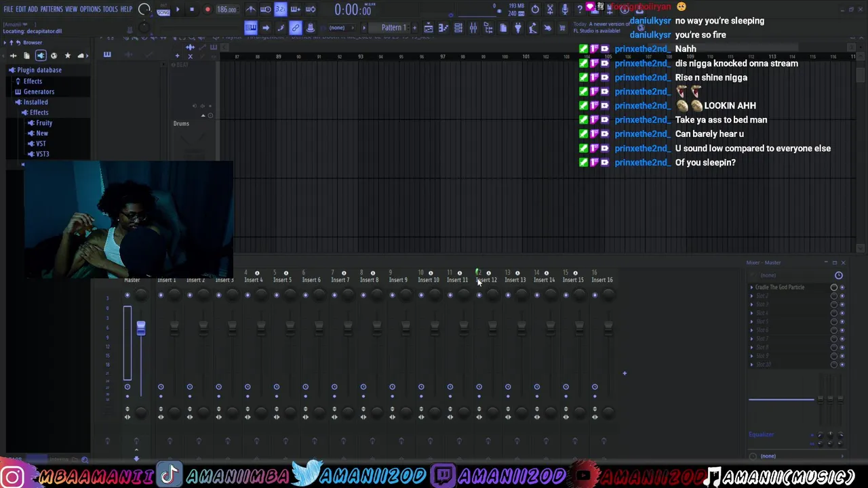Click the mixer latency clock icon
This screenshot has width=868, height=488.
click(x=839, y=275)
